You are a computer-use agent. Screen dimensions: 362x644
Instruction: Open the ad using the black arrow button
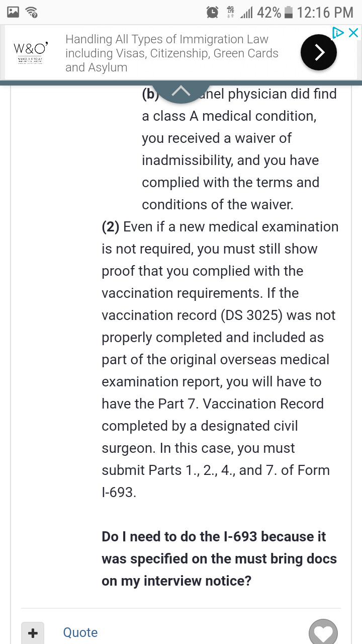[318, 52]
